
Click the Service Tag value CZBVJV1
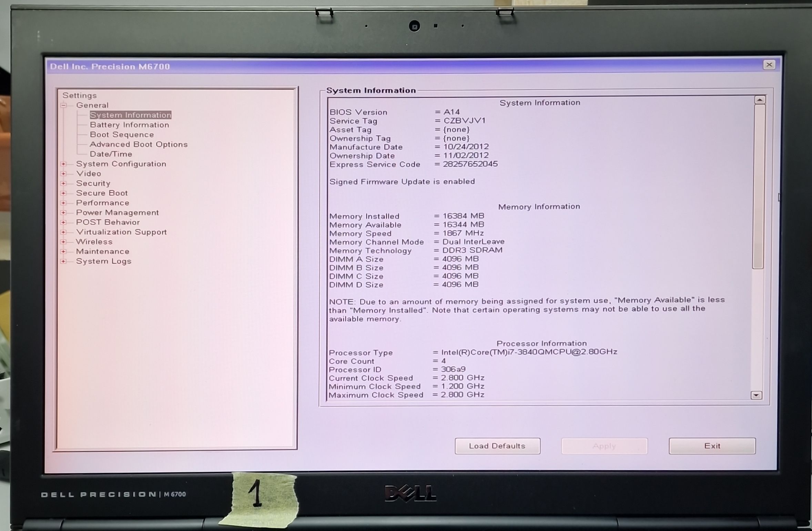tap(464, 121)
